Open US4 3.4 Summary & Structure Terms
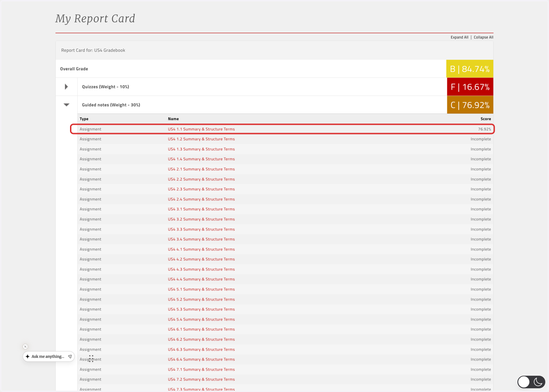 (201, 239)
